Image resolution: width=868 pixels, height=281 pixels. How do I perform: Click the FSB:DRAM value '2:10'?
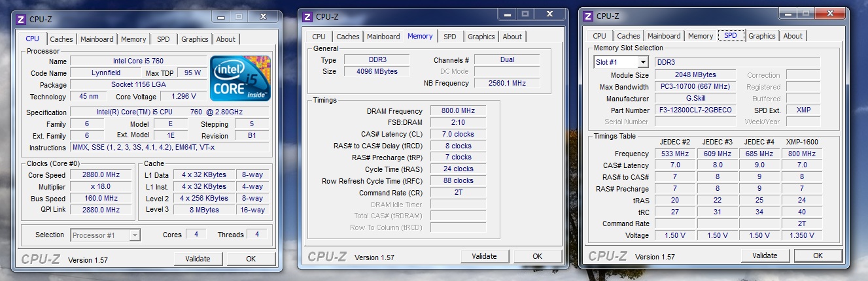pyautogui.click(x=458, y=123)
